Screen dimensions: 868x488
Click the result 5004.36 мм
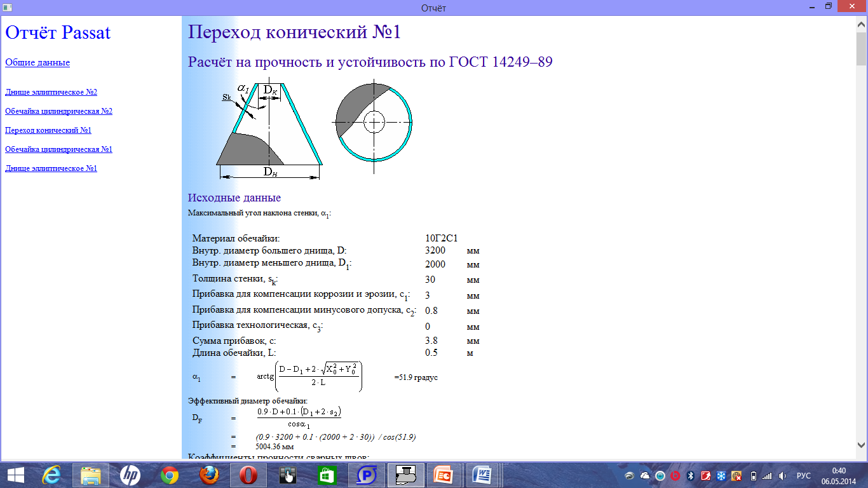pyautogui.click(x=274, y=447)
